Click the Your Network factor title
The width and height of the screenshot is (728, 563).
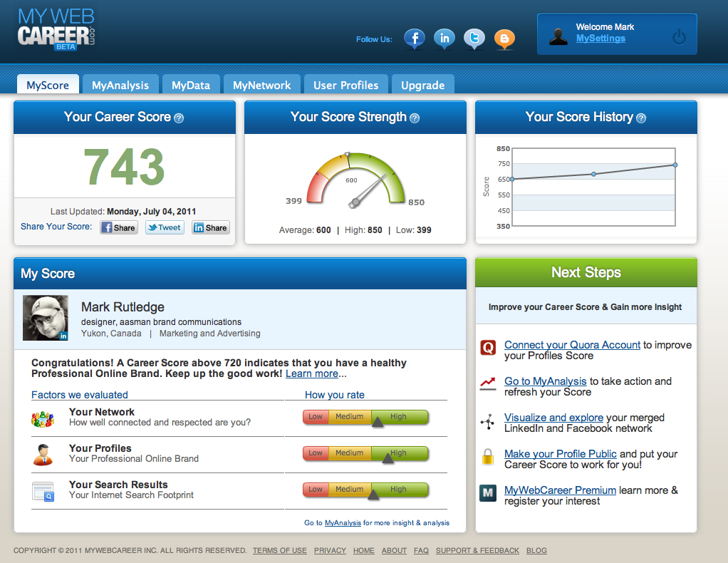(x=102, y=412)
